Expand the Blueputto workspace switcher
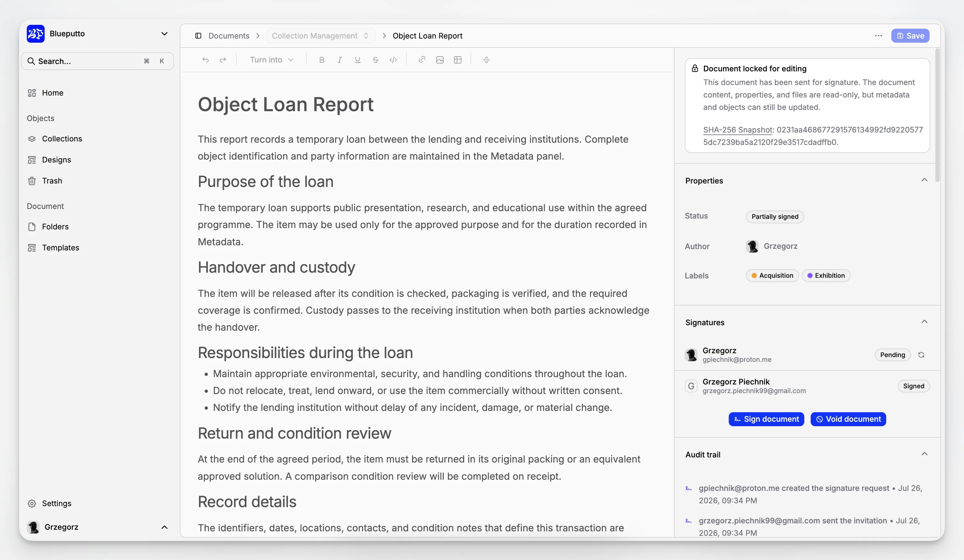Image resolution: width=964 pixels, height=560 pixels. (164, 34)
